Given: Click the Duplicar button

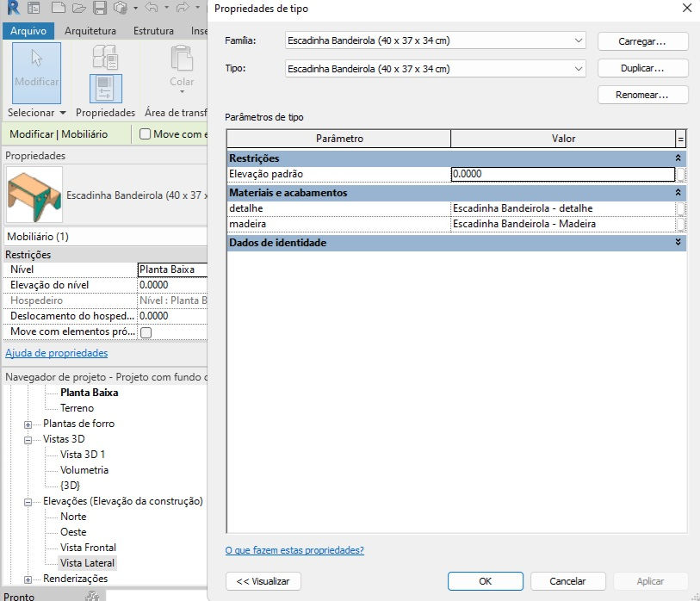Looking at the screenshot, I should click(643, 68).
